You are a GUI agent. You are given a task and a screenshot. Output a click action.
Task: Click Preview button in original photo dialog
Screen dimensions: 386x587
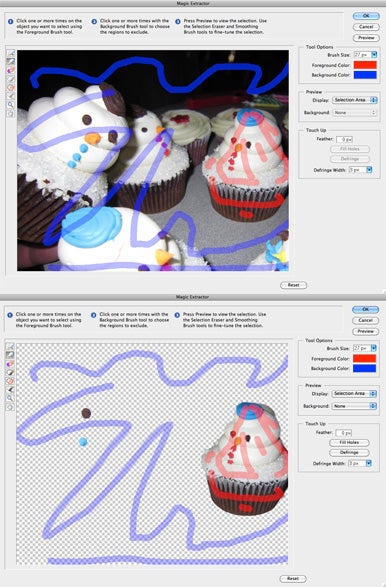366,38
